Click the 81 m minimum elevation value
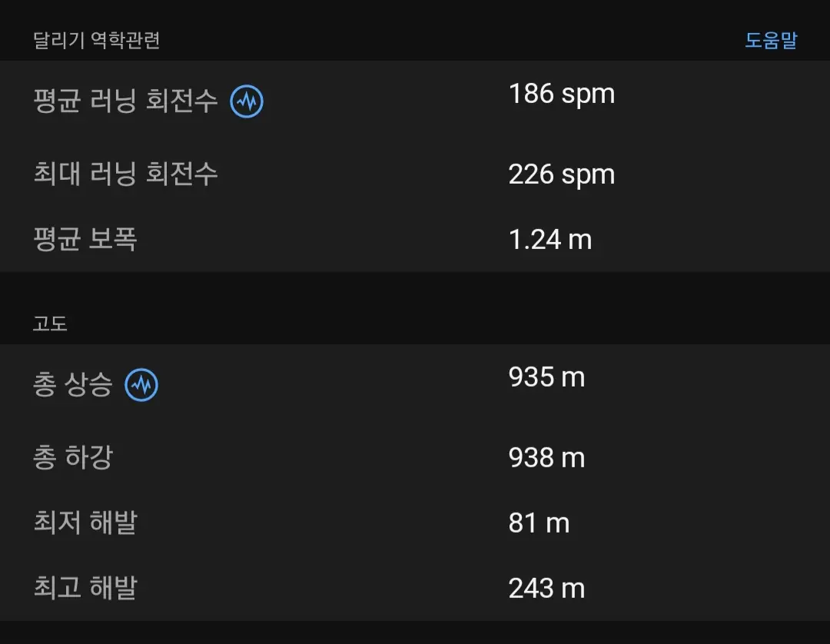 click(539, 523)
